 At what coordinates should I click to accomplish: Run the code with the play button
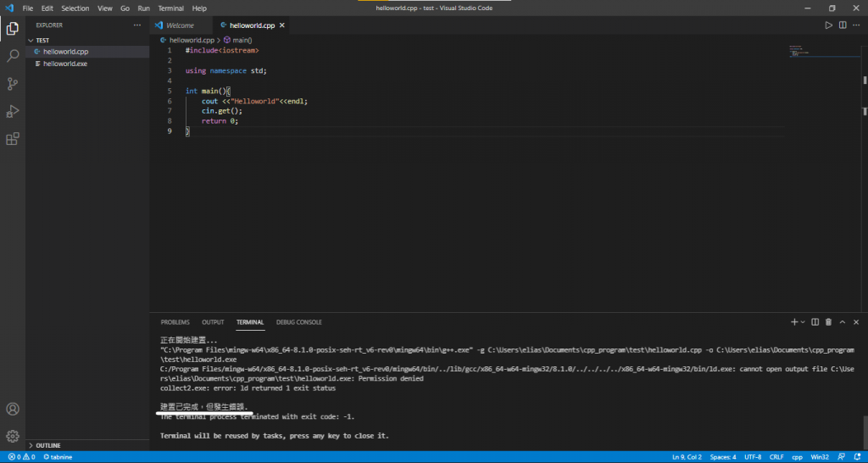(x=829, y=25)
